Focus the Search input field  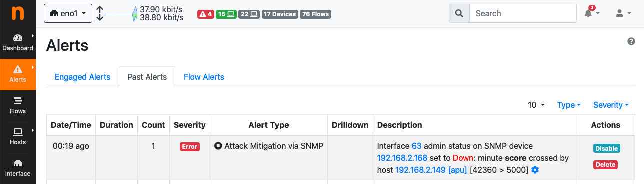[523, 14]
